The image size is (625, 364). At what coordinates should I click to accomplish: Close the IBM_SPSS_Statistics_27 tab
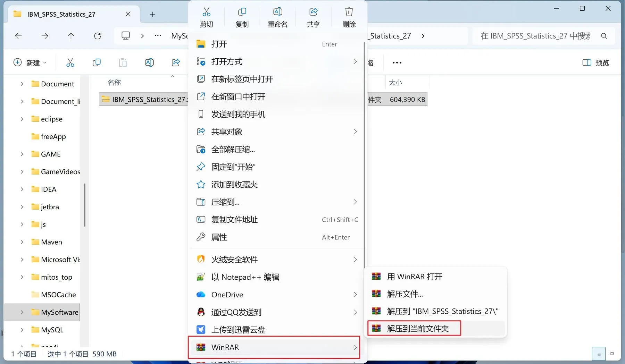tap(128, 14)
